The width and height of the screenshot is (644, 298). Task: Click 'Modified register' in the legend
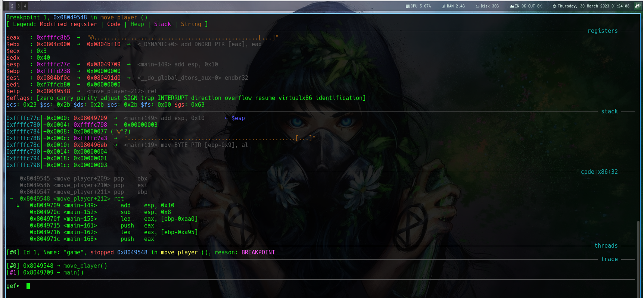click(x=68, y=24)
